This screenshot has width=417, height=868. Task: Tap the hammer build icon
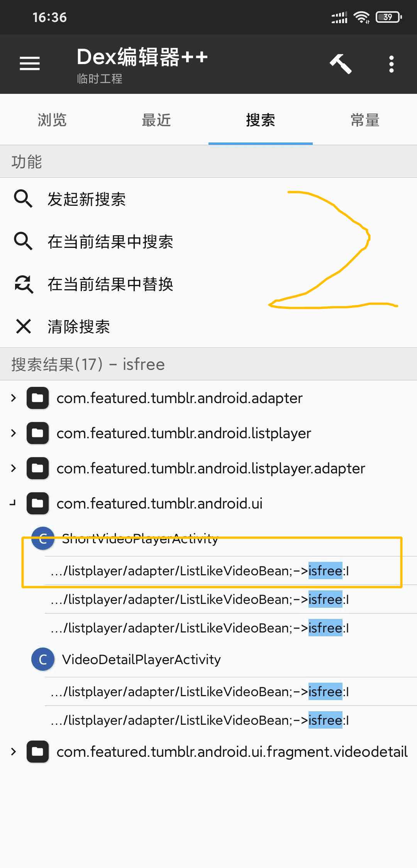point(341,64)
